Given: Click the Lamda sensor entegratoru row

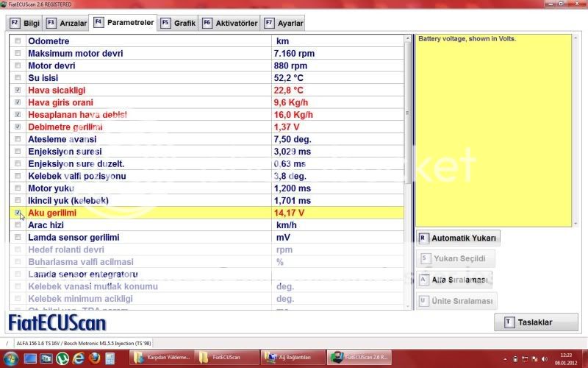Looking at the screenshot, I should point(207,274).
